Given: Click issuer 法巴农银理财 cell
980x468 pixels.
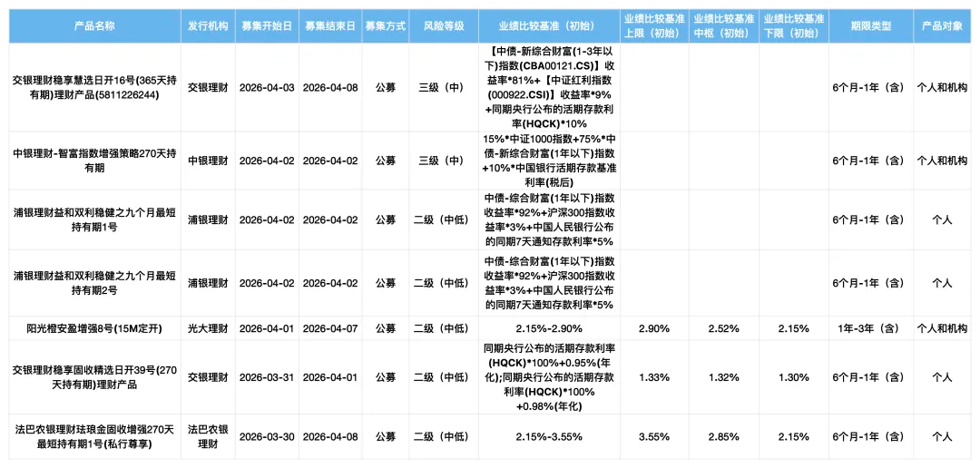Looking at the screenshot, I should pyautogui.click(x=208, y=436).
